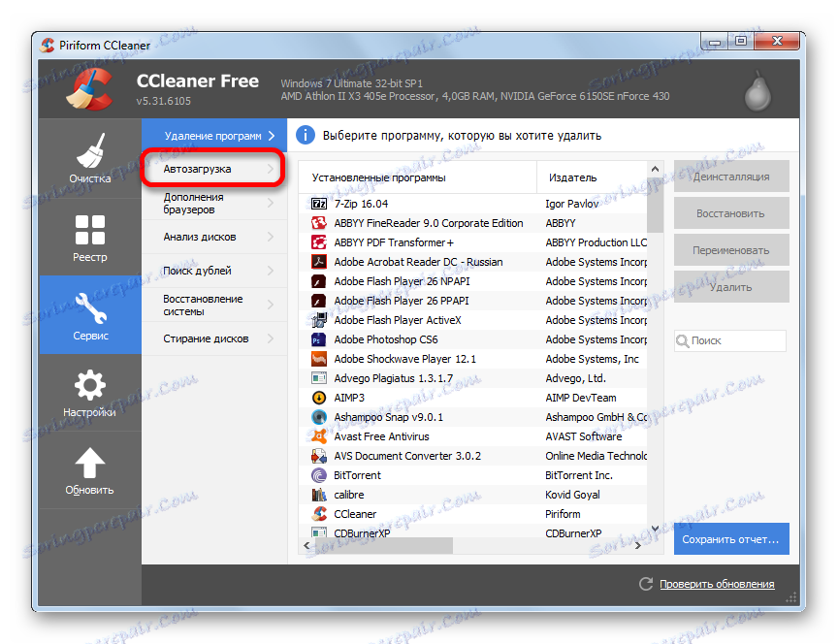Click the scroll-up arrow of program list

click(656, 169)
